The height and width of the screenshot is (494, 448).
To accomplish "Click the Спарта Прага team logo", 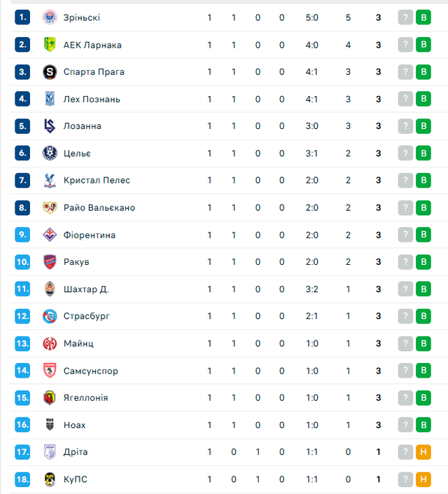I will tap(50, 71).
